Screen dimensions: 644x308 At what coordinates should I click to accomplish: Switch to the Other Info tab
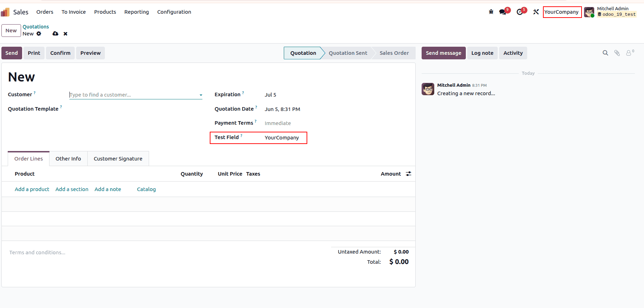point(68,159)
